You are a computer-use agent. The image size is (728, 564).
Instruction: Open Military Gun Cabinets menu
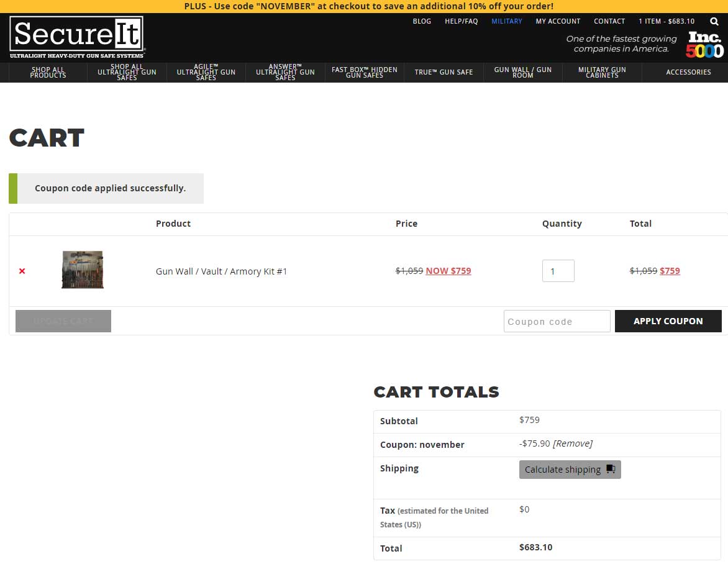coord(602,73)
